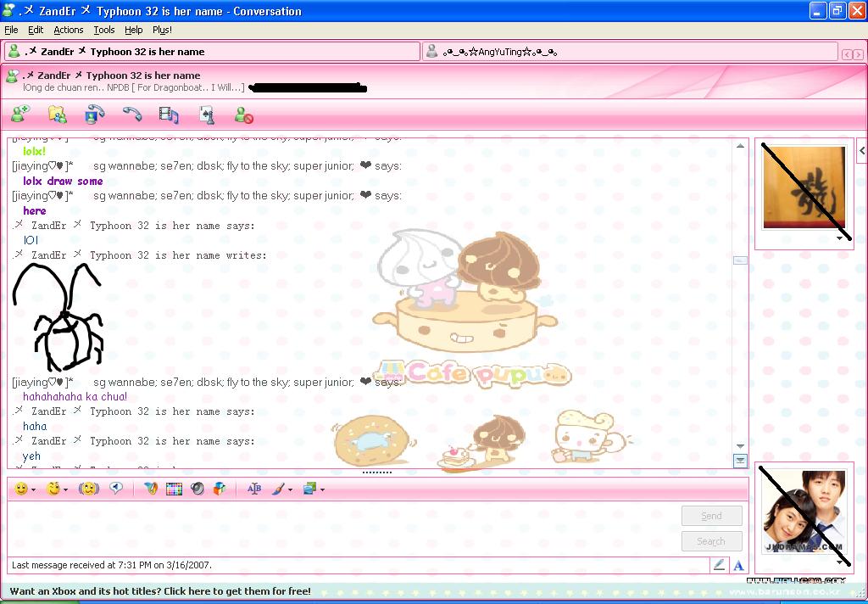Expand the paintbrush background dropdown arrow

tap(290, 489)
